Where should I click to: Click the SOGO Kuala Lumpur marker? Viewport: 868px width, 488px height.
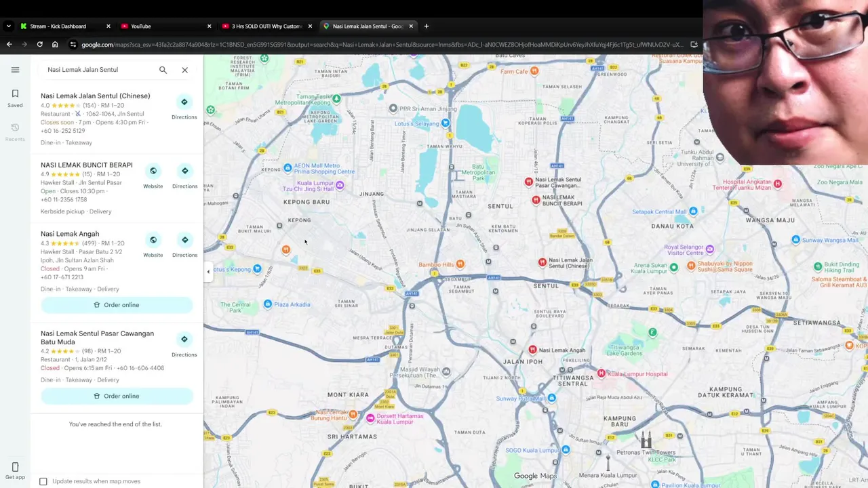pyautogui.click(x=566, y=449)
